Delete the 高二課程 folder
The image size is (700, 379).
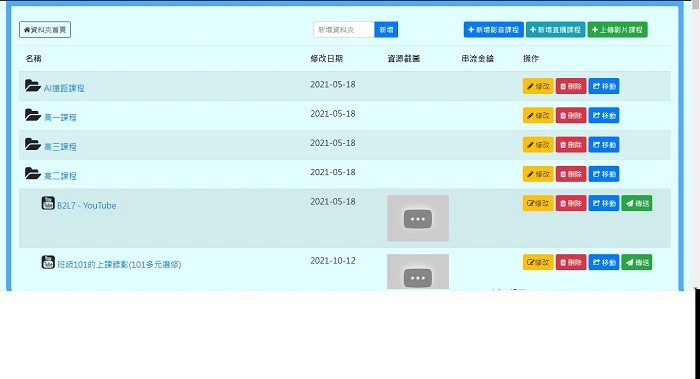(x=571, y=174)
